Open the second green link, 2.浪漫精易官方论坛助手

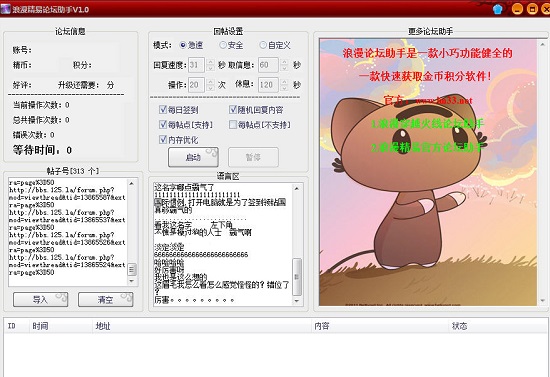pyautogui.click(x=427, y=147)
